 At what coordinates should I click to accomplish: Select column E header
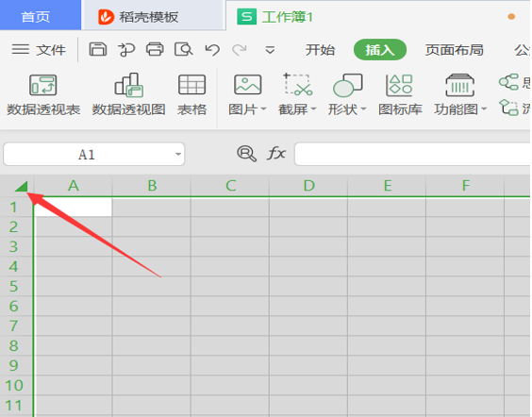(387, 186)
